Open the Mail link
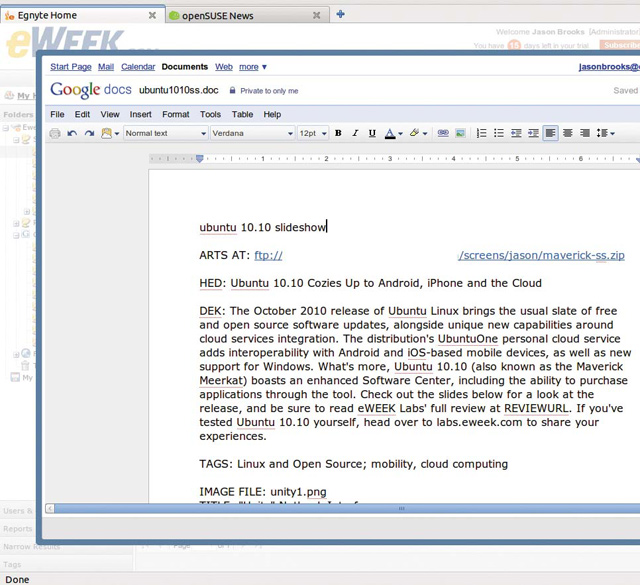 (x=106, y=67)
